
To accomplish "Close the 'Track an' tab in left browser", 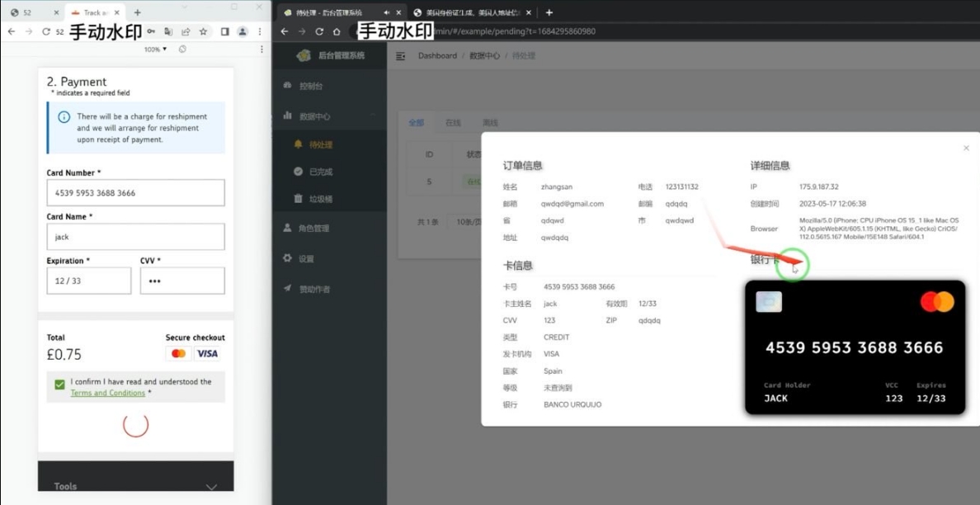I will [x=118, y=12].
